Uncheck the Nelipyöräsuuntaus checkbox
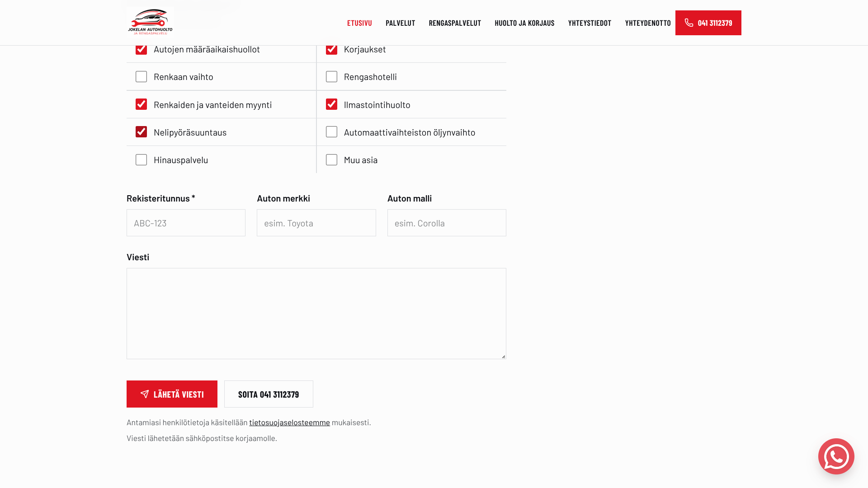 pos(141,132)
